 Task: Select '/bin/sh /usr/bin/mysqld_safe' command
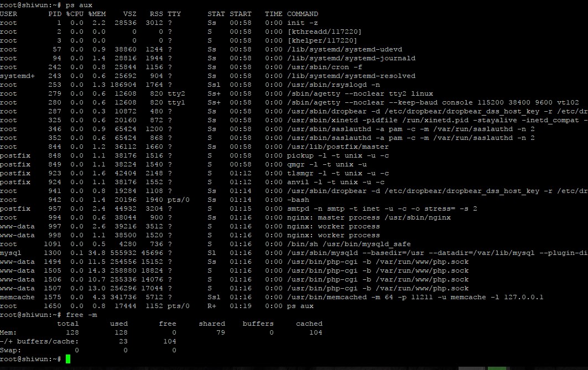click(348, 244)
